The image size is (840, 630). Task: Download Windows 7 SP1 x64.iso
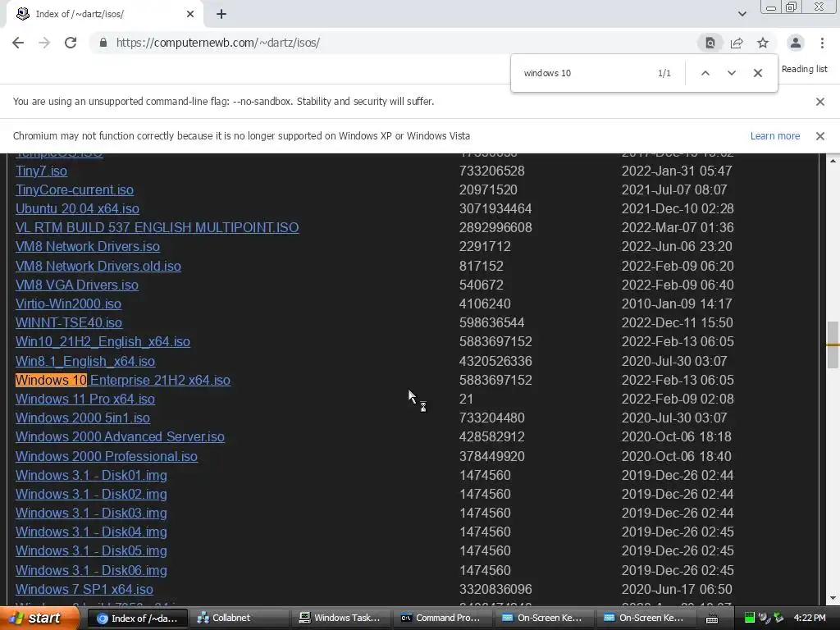pos(84,589)
